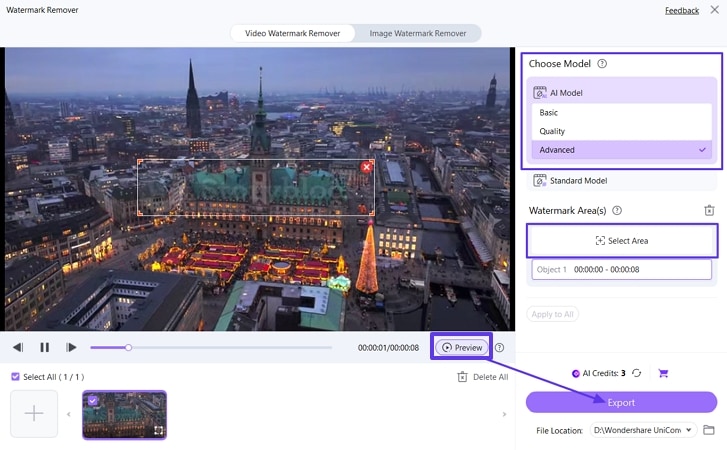Click Delete All trash button
This screenshot has height=450, width=727.
[483, 377]
